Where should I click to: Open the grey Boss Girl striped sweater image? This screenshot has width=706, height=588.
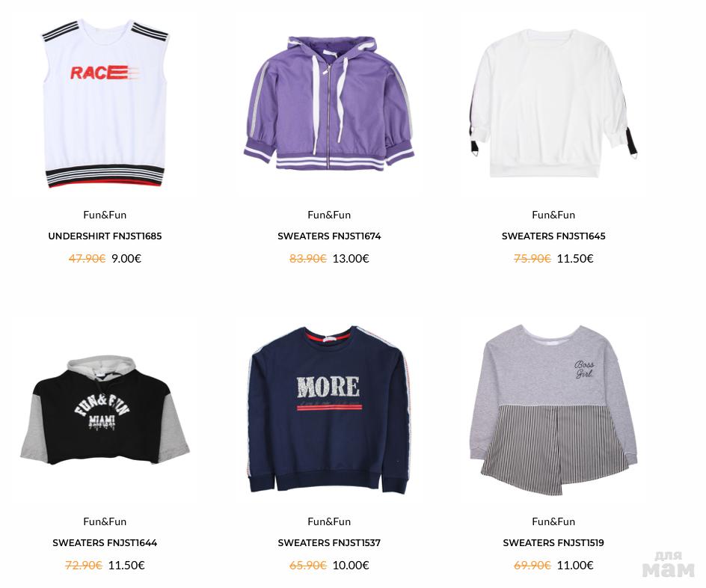click(x=553, y=410)
